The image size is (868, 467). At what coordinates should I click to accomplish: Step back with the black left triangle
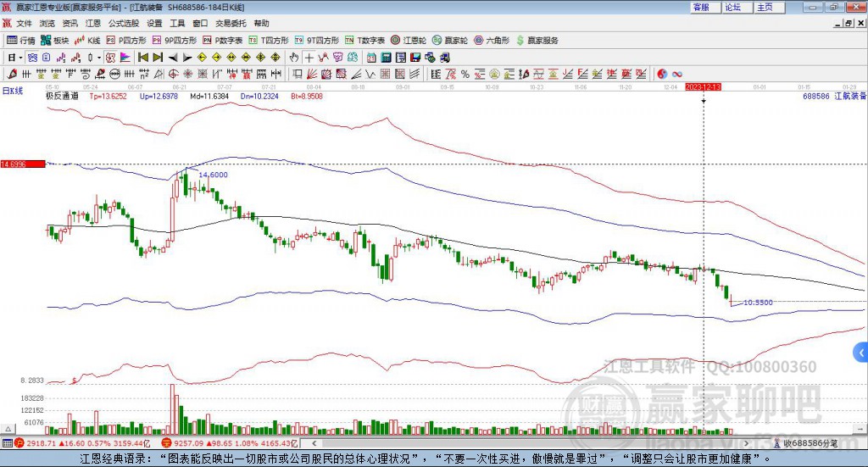pos(173,58)
